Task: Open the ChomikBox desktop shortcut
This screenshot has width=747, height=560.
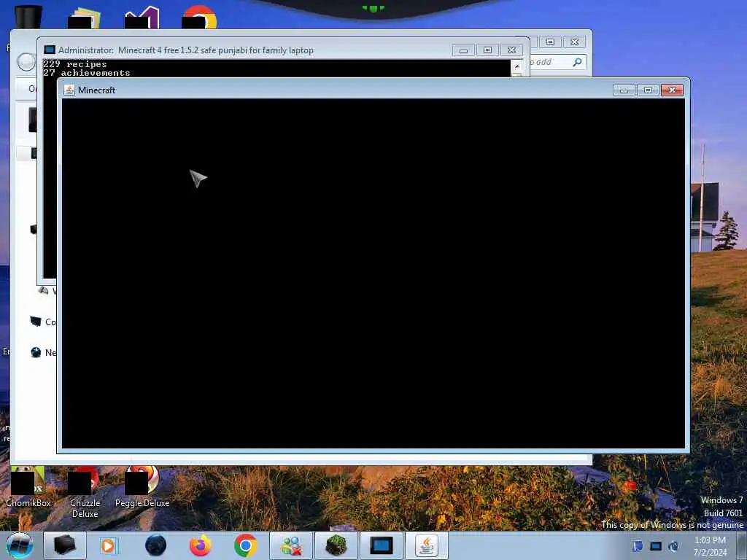Action: click(28, 486)
